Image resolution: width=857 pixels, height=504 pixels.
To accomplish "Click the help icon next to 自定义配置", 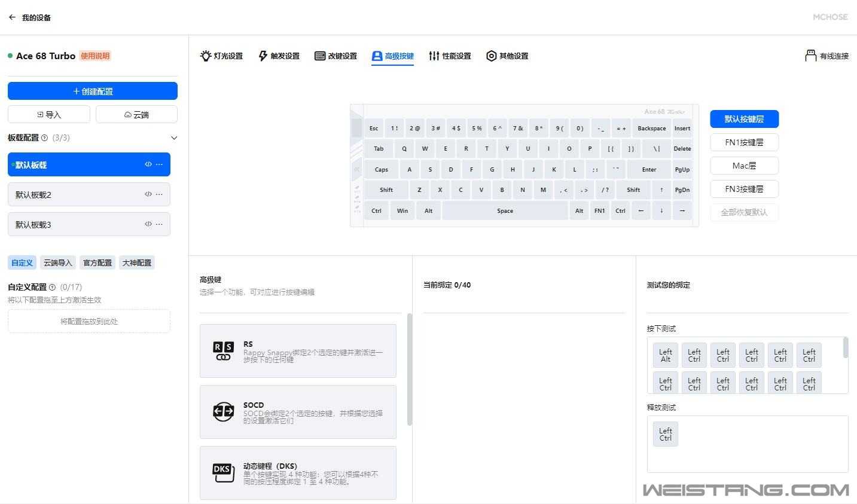I will (52, 288).
